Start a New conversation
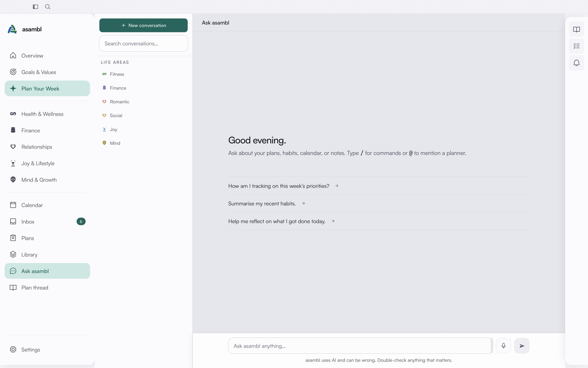The height and width of the screenshot is (368, 588). (143, 25)
